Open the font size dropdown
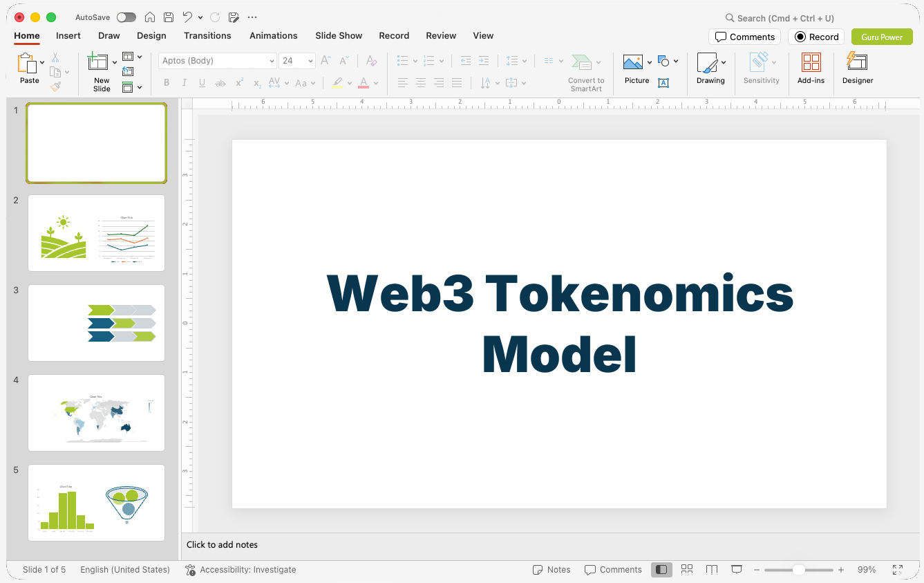Viewport: 924px width, 583px height. [x=310, y=61]
